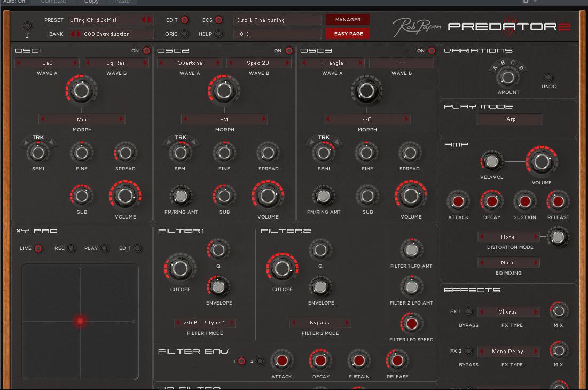Click the OSC1 SEMI knob
Viewport: 588px width, 390px height.
coord(37,153)
